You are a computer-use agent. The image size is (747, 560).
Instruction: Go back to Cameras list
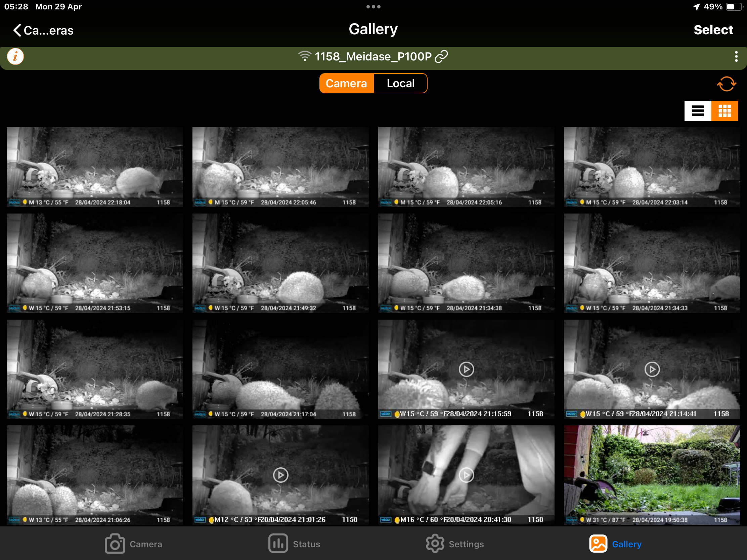43,30
